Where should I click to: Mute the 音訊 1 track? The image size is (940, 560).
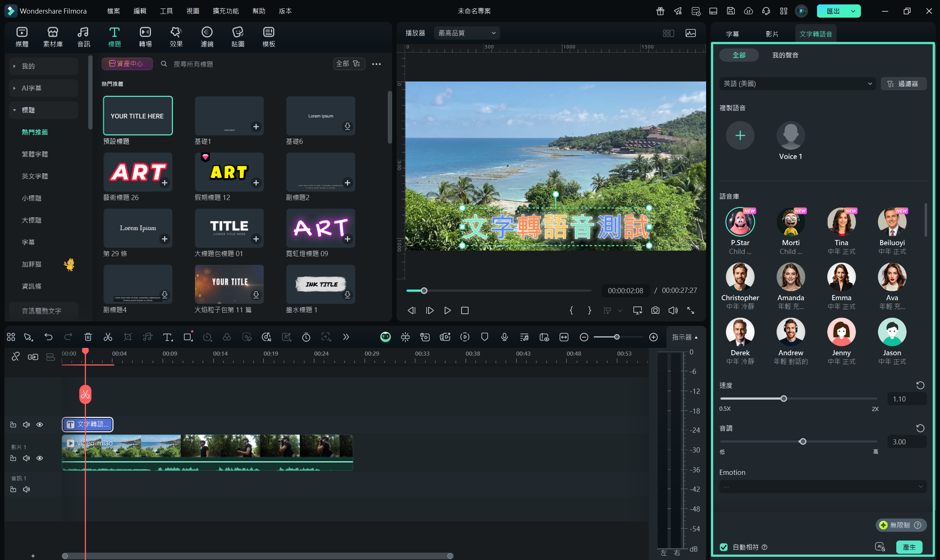[26, 490]
